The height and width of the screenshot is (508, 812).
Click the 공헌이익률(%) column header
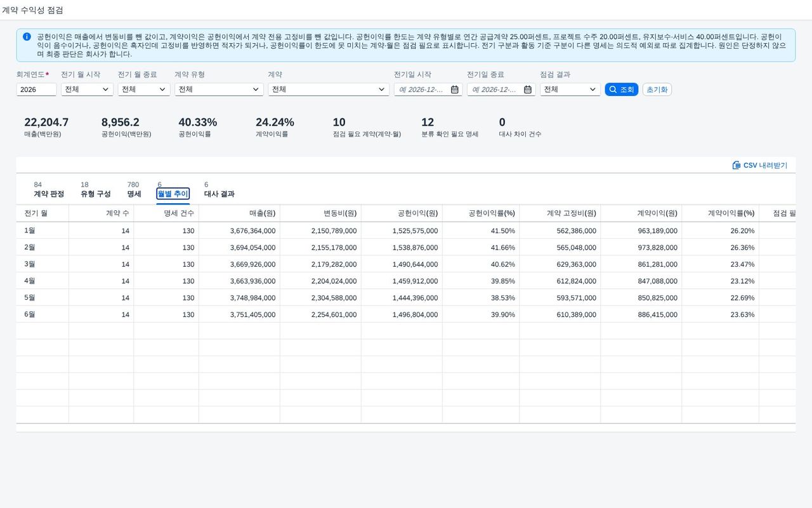coord(481,213)
